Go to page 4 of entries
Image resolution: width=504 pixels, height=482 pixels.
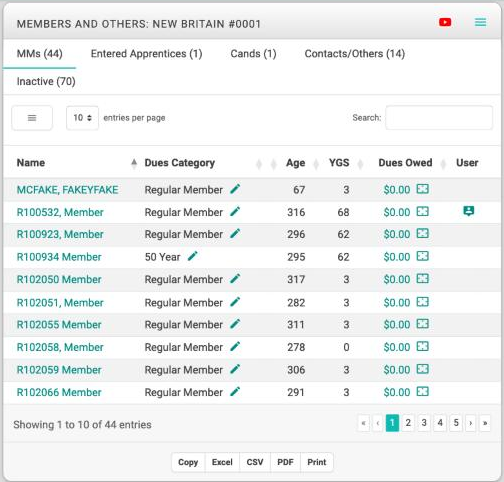[x=440, y=423]
